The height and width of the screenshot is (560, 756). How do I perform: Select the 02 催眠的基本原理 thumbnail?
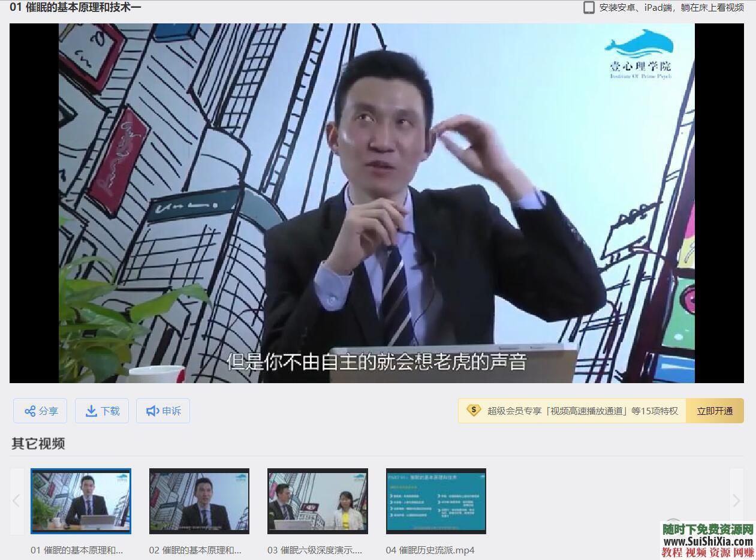199,501
